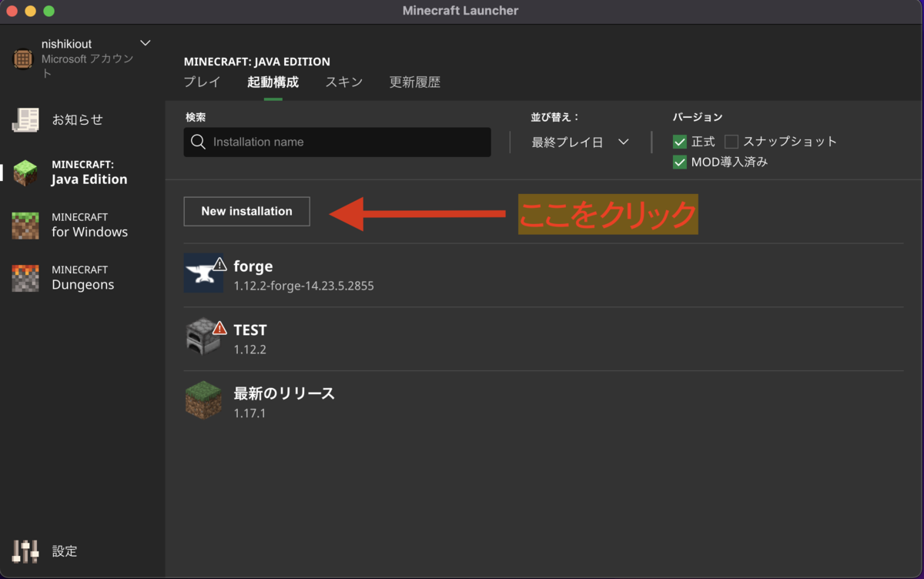Click the warning badge on TEST
The image size is (924, 579).
click(219, 328)
